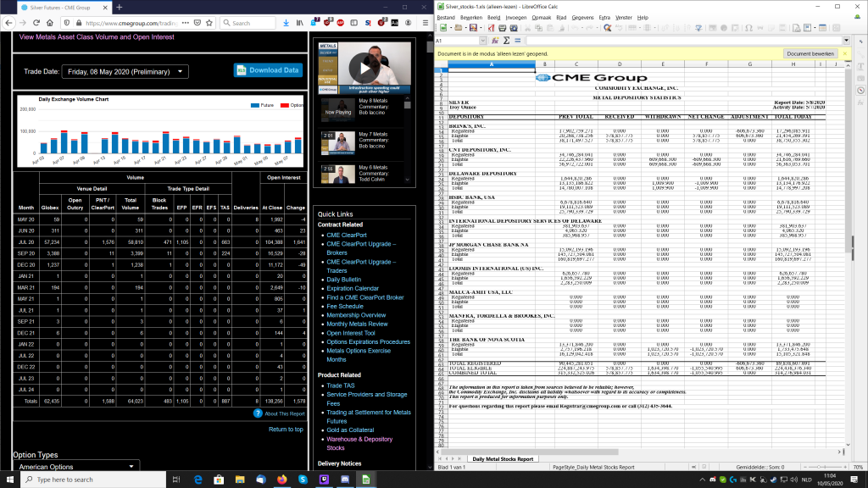Save to Pocket icon in address bar
Viewport: 868px width, 488px height.
(x=197, y=23)
